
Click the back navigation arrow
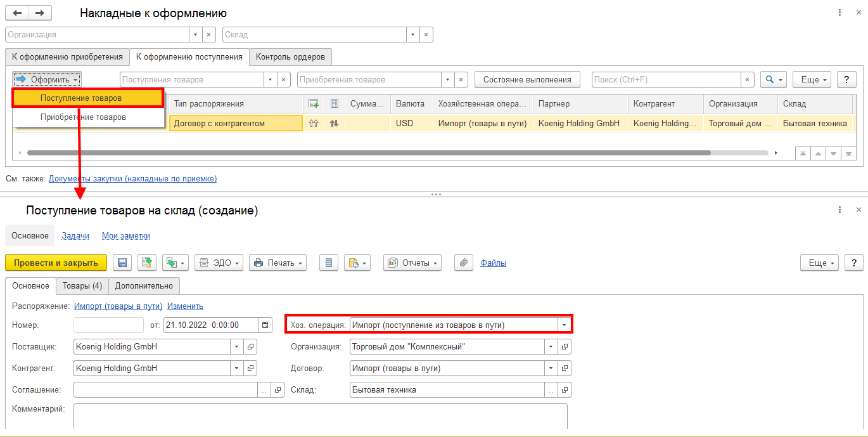(17, 13)
